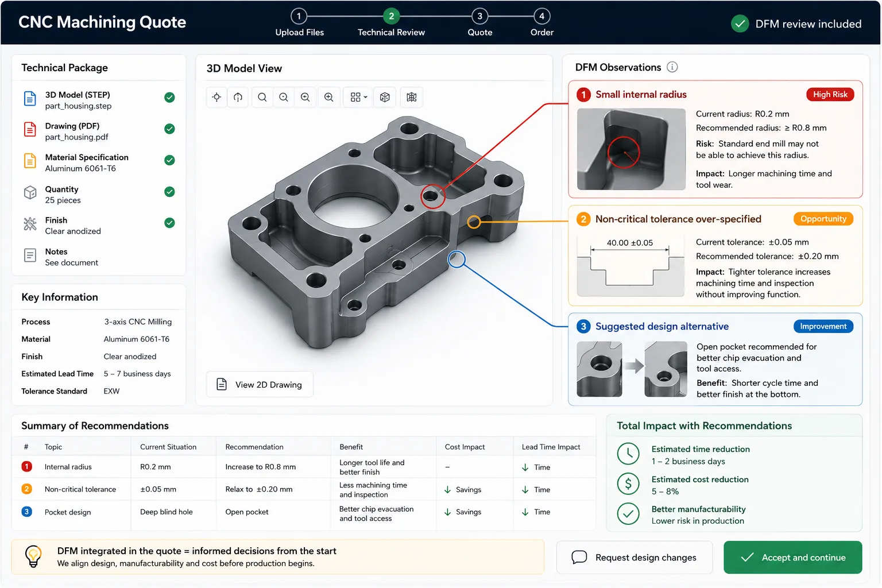Click the Opportunity badge
Image resolution: width=882 pixels, height=588 pixels.
pyautogui.click(x=823, y=219)
